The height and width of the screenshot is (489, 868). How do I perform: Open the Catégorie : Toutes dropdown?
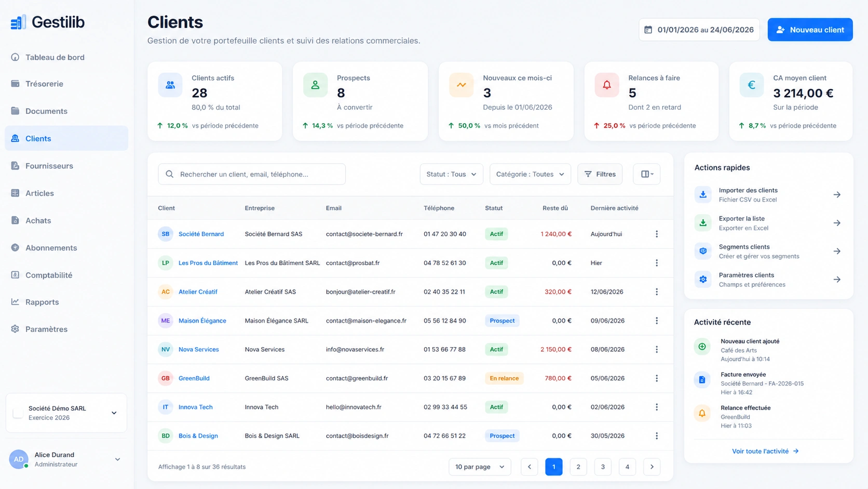coord(530,174)
